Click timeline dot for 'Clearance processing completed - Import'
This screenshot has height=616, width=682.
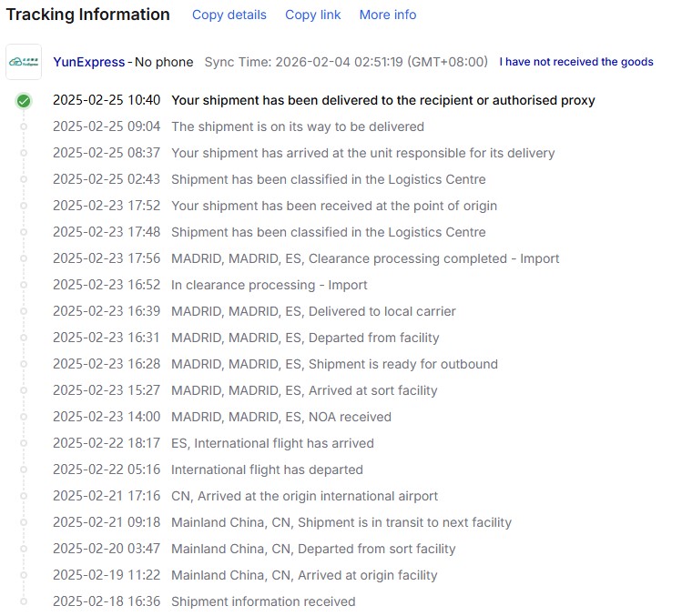pyautogui.click(x=24, y=259)
